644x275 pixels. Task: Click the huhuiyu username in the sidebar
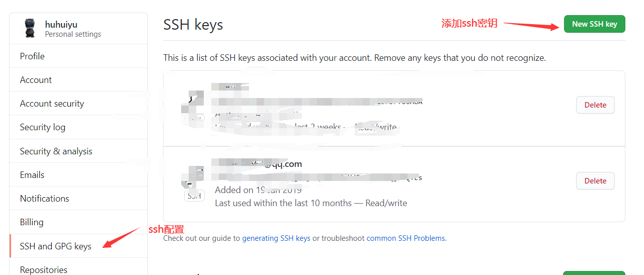point(61,24)
